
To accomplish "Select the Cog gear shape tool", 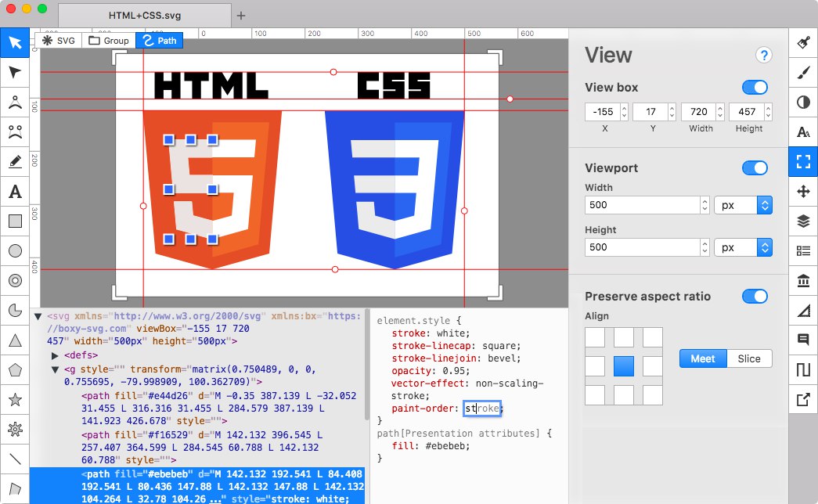I will [15, 430].
